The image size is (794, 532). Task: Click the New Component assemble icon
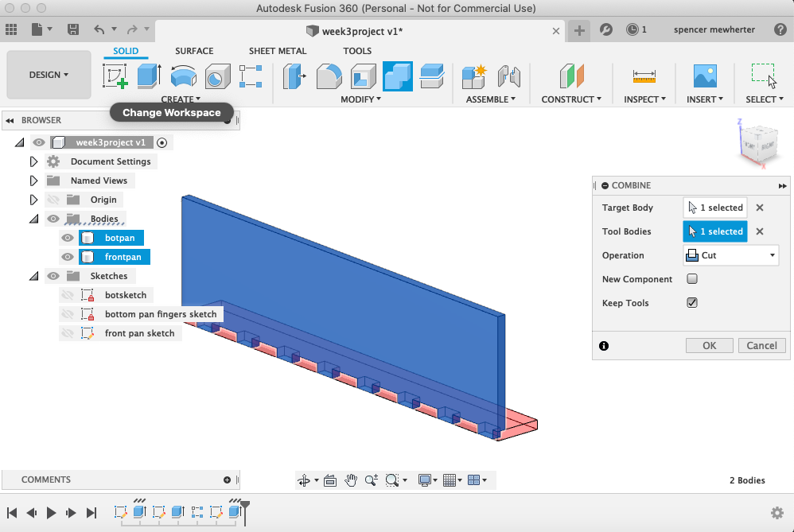(x=474, y=76)
